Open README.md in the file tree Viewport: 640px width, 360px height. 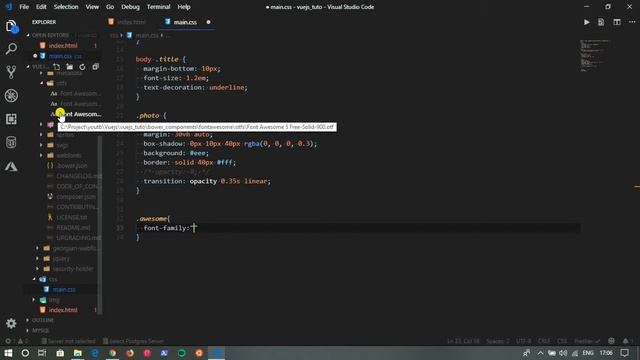pos(73,227)
